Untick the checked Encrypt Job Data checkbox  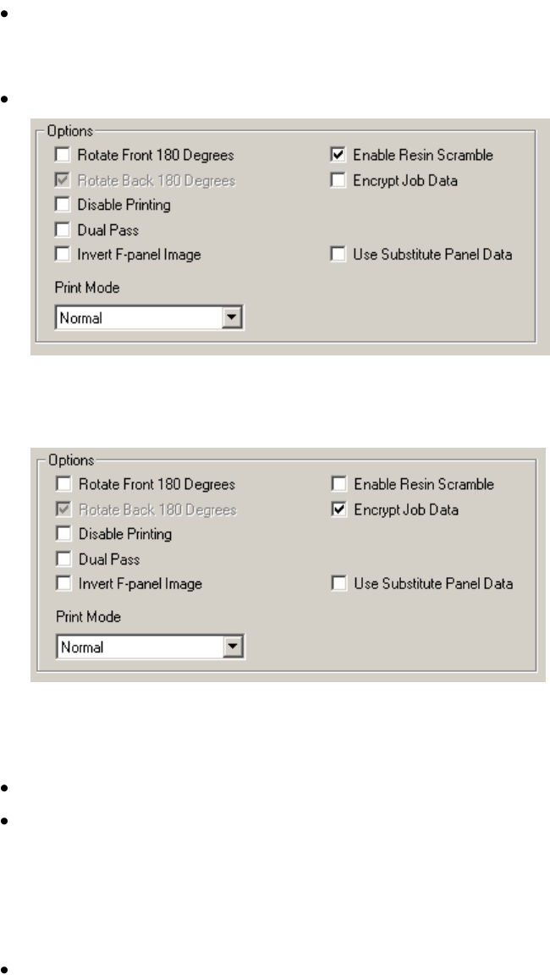point(338,509)
